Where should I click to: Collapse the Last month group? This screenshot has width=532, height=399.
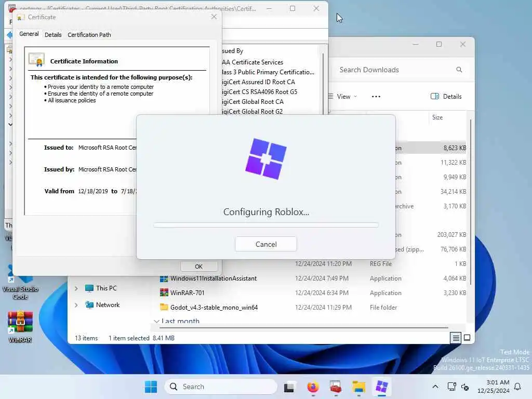tap(156, 321)
